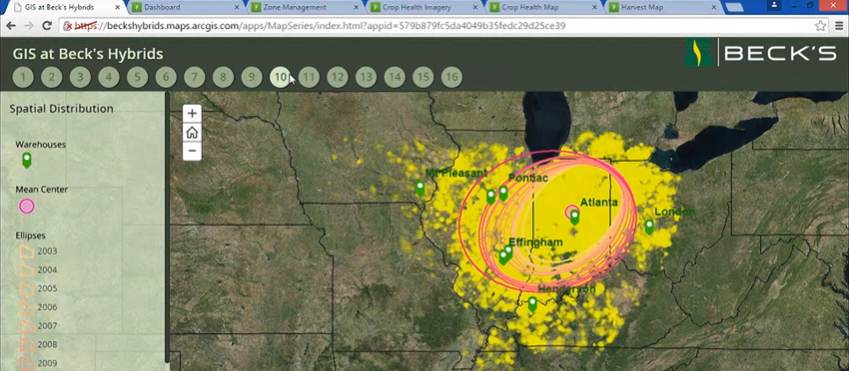The width and height of the screenshot is (849, 371).
Task: Click the 2006 legend label
Action: pos(47,307)
